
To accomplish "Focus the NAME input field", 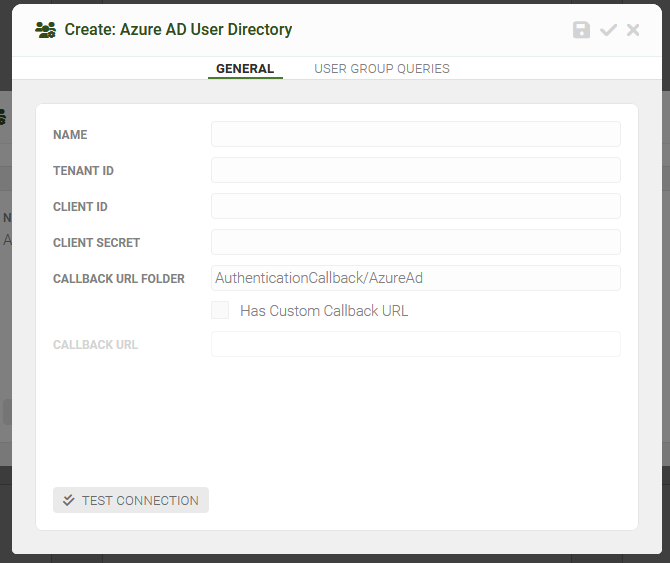I will 416,134.
